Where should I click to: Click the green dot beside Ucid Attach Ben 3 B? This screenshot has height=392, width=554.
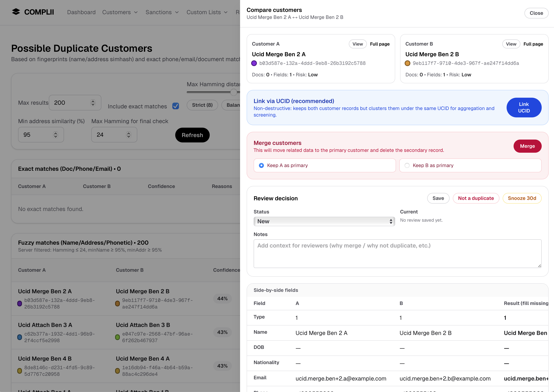(118, 337)
